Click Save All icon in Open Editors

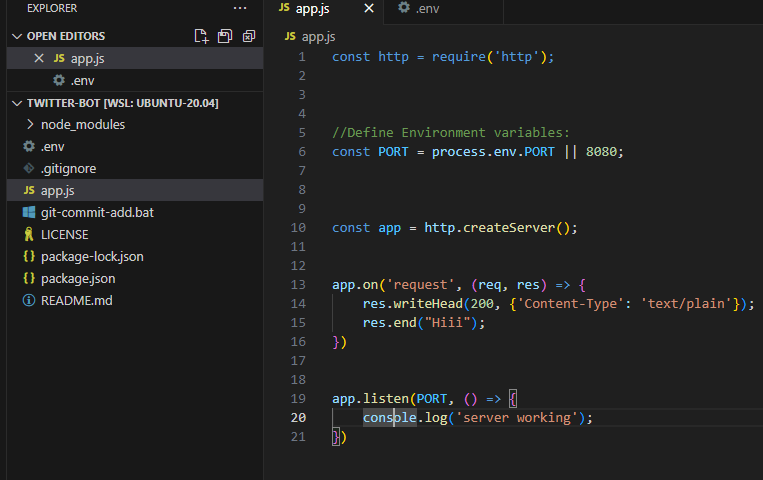coord(225,36)
